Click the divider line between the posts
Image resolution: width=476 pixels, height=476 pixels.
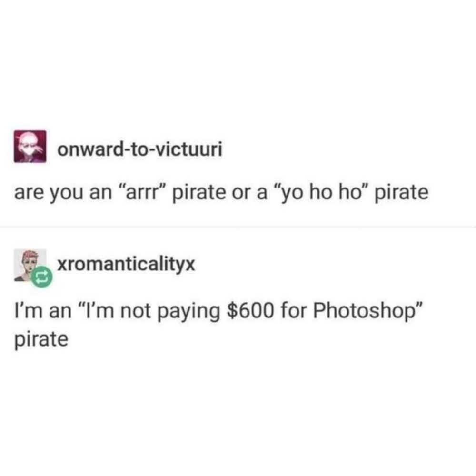238,227
